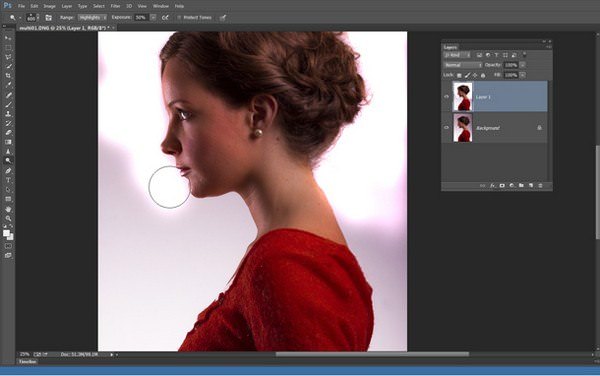Select the Sharpen/Blur tool

point(8,151)
